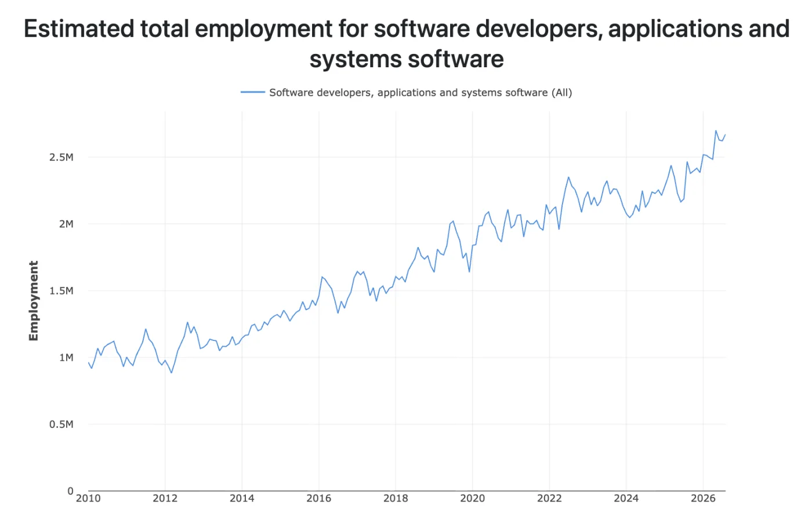Viewport: 812px width, 530px height.
Task: Select the 2020 x-axis label
Action: click(x=472, y=498)
